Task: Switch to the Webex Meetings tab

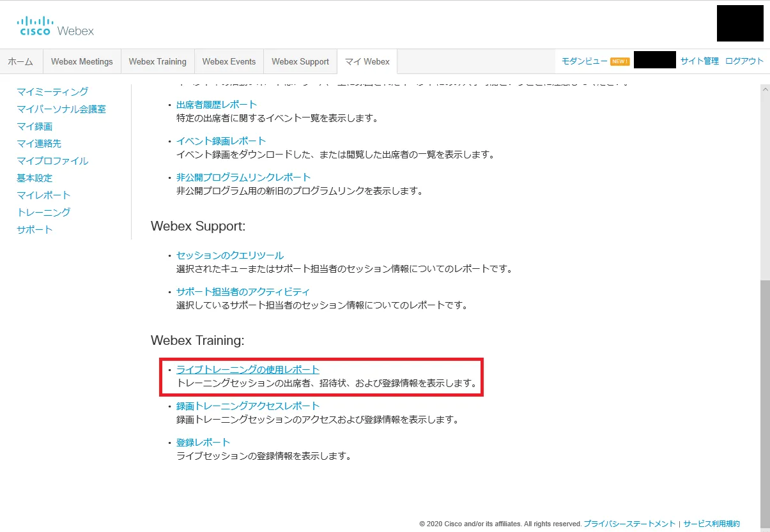Action: tap(82, 62)
